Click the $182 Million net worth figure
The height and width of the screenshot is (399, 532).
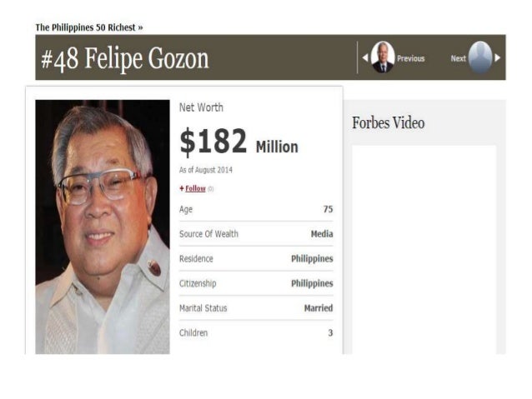pyautogui.click(x=238, y=142)
